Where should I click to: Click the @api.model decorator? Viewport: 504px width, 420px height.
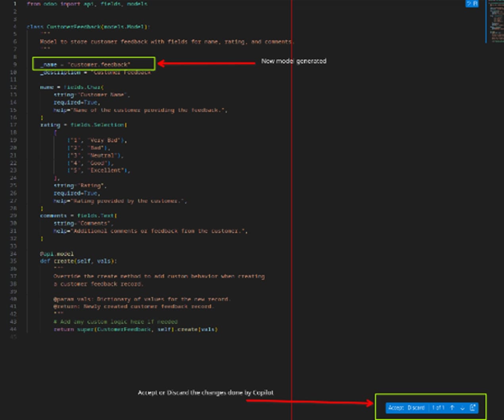tap(57, 254)
